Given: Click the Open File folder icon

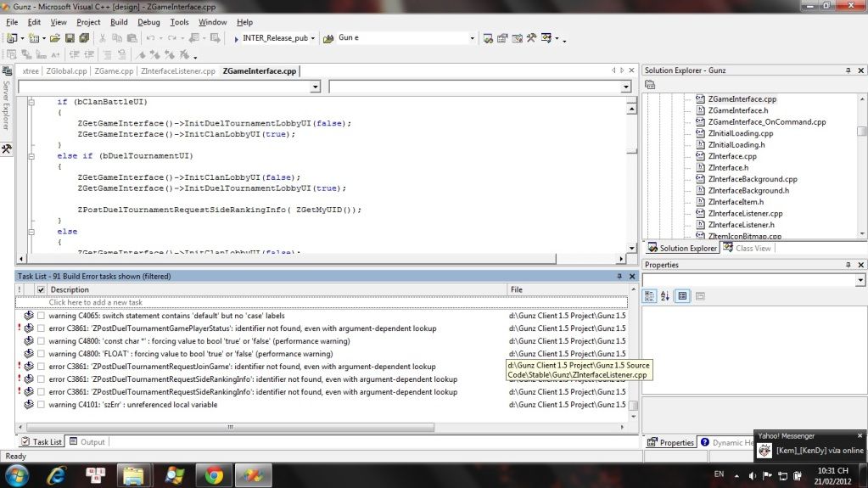Looking at the screenshot, I should pyautogui.click(x=55, y=38).
